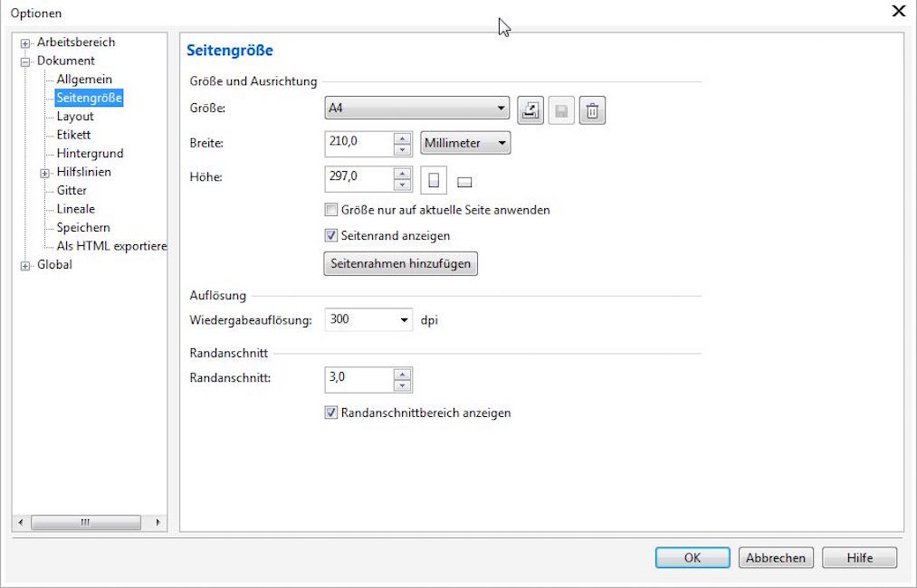Click the OK button

pyautogui.click(x=692, y=558)
